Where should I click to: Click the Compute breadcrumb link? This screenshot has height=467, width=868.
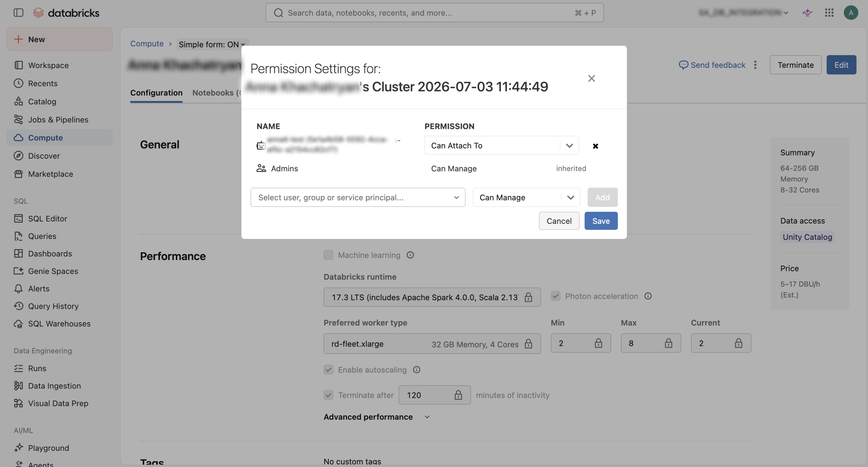(x=147, y=43)
